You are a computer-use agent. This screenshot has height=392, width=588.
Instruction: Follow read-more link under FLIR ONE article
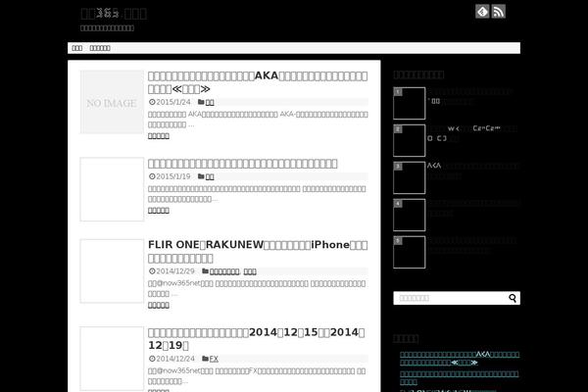(159, 306)
